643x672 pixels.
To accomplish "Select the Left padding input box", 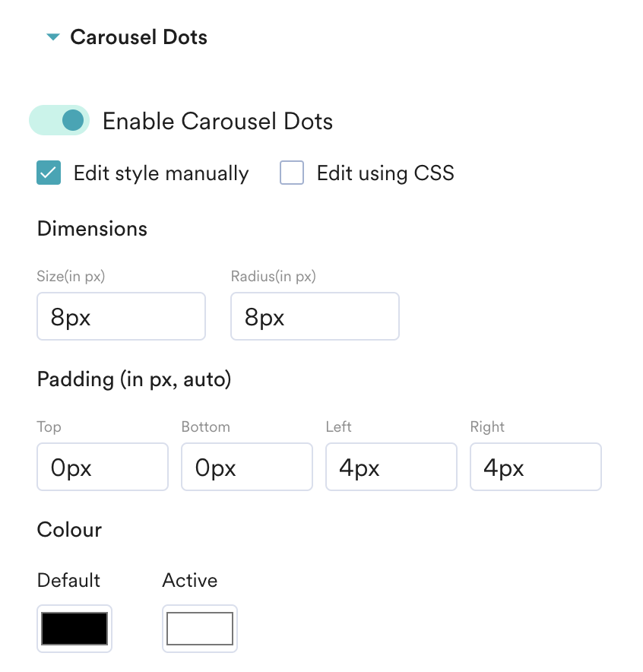I will (391, 468).
